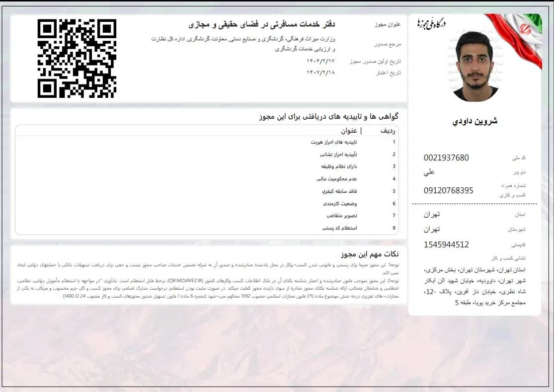The height and width of the screenshot is (392, 554).
Task: Click the تاریخ اولین صدور مجوز label
Action: coord(375,62)
